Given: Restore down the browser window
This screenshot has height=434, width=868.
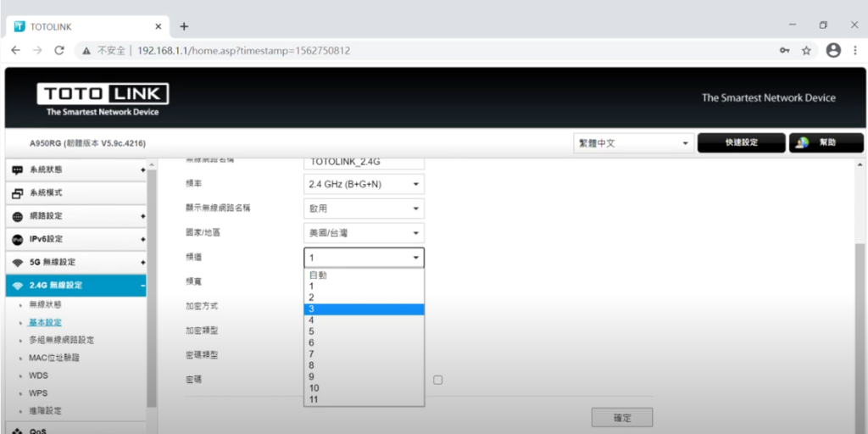Looking at the screenshot, I should (x=823, y=25).
